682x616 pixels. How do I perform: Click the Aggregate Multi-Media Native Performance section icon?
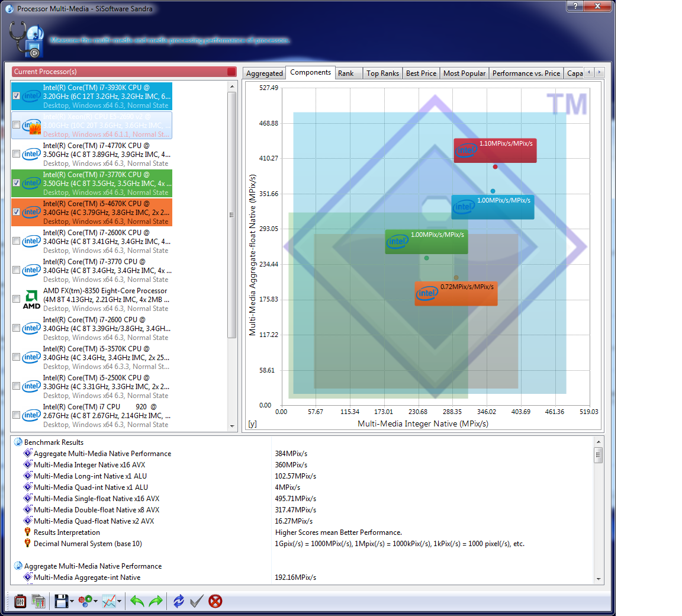[18, 566]
